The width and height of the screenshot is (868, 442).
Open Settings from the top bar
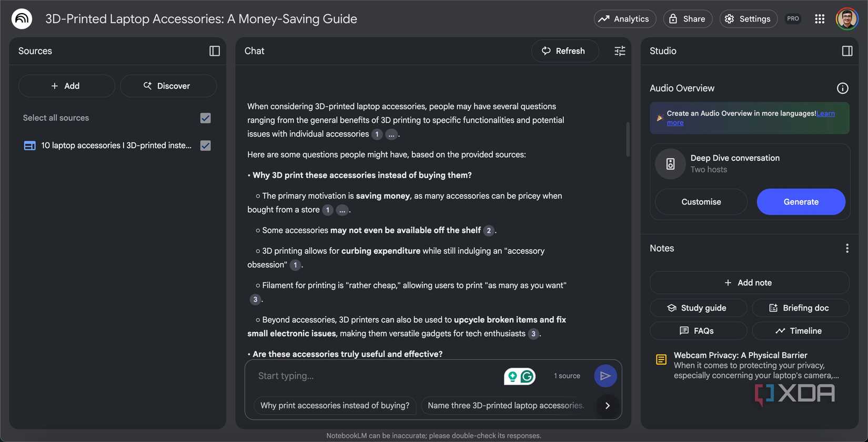point(748,18)
